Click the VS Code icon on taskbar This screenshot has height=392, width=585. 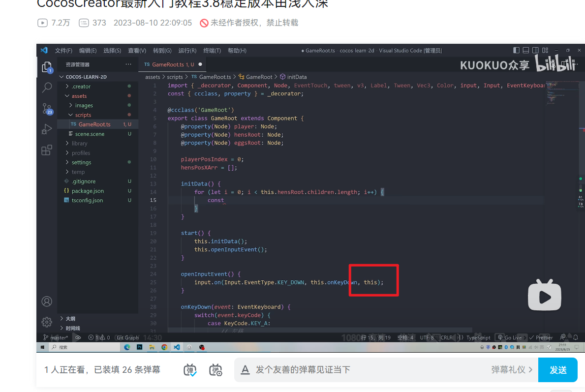pos(177,347)
